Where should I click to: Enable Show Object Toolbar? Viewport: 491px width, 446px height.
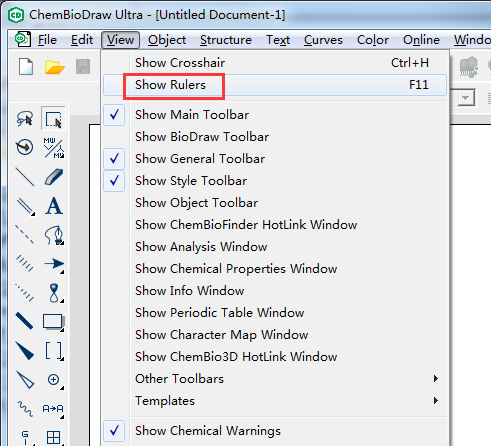[275, 203]
